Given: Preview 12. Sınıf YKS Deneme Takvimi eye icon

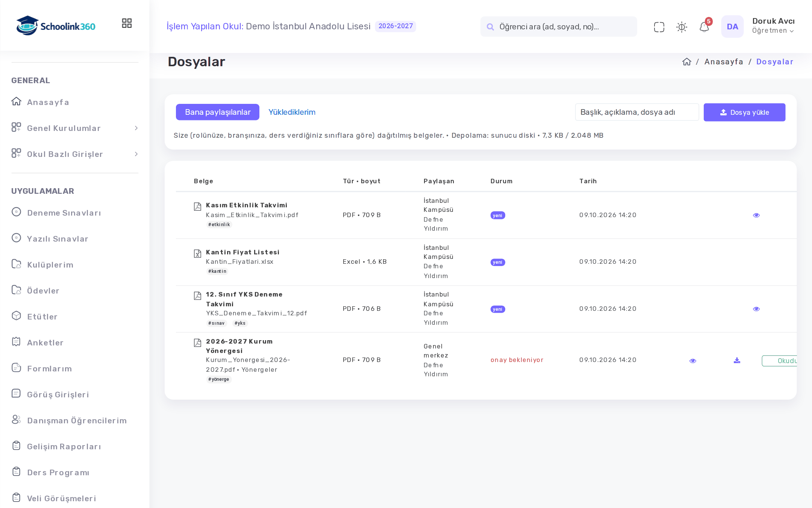Looking at the screenshot, I should pos(756,309).
